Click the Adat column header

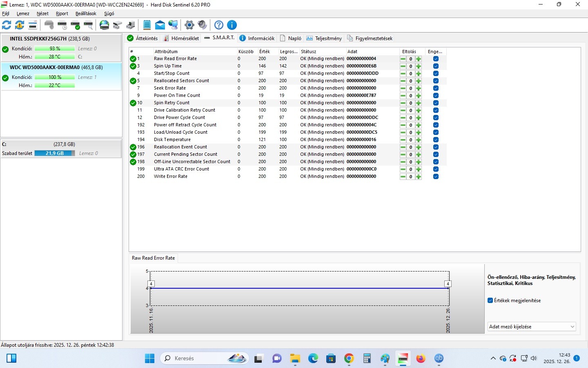coord(372,52)
